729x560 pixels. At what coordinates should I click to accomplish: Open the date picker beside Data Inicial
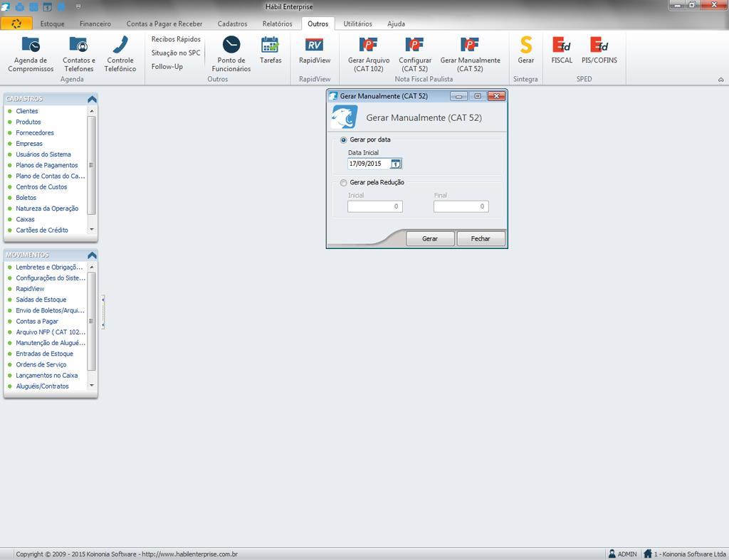(x=396, y=164)
